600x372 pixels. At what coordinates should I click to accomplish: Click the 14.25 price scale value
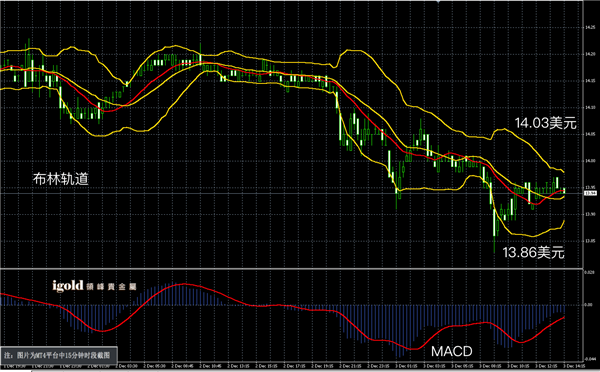pos(590,27)
